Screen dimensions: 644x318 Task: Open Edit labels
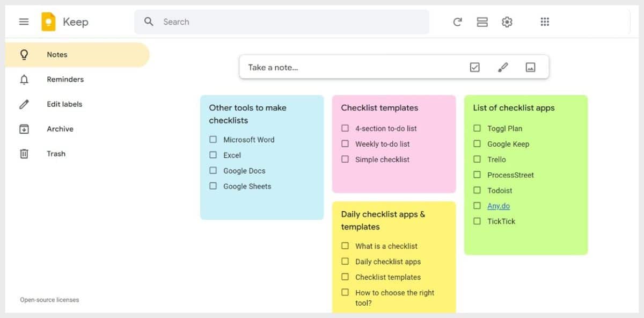(x=64, y=104)
